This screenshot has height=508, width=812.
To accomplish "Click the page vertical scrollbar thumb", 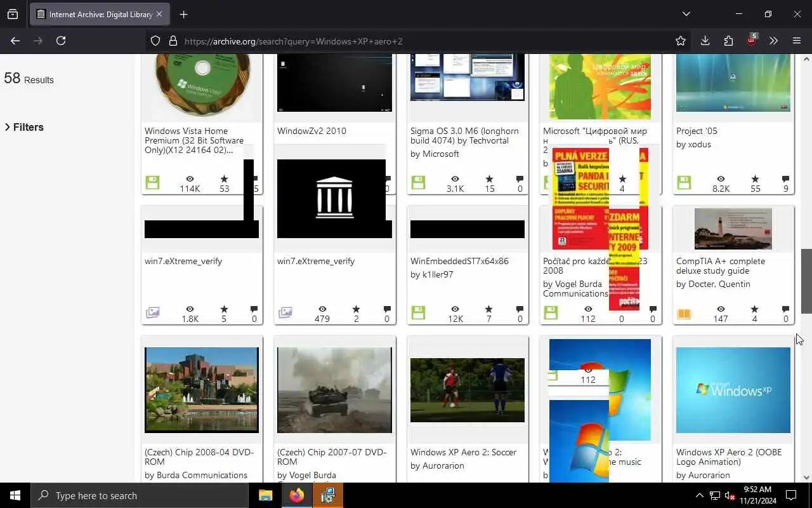I will [806, 281].
